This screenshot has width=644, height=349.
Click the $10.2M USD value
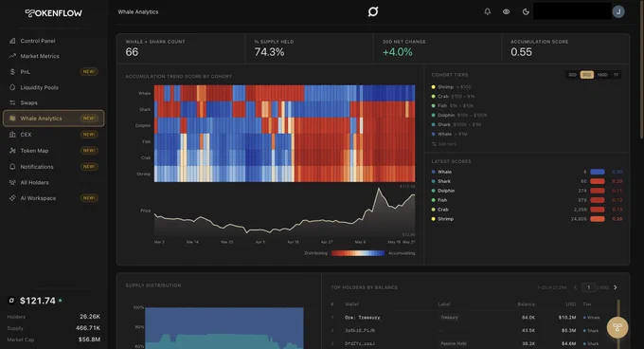point(566,318)
